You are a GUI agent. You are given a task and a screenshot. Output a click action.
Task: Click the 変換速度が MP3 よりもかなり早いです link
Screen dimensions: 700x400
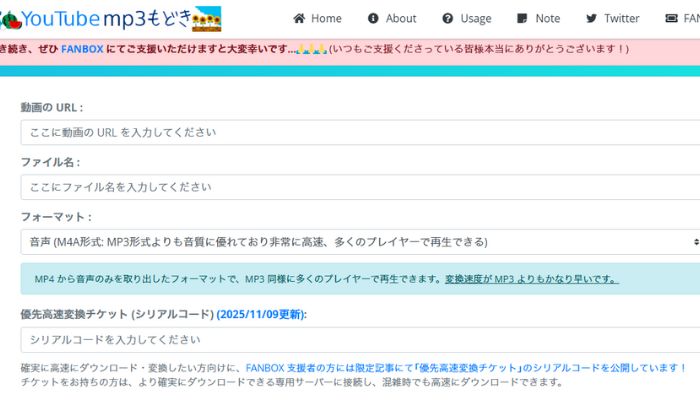pyautogui.click(x=532, y=279)
